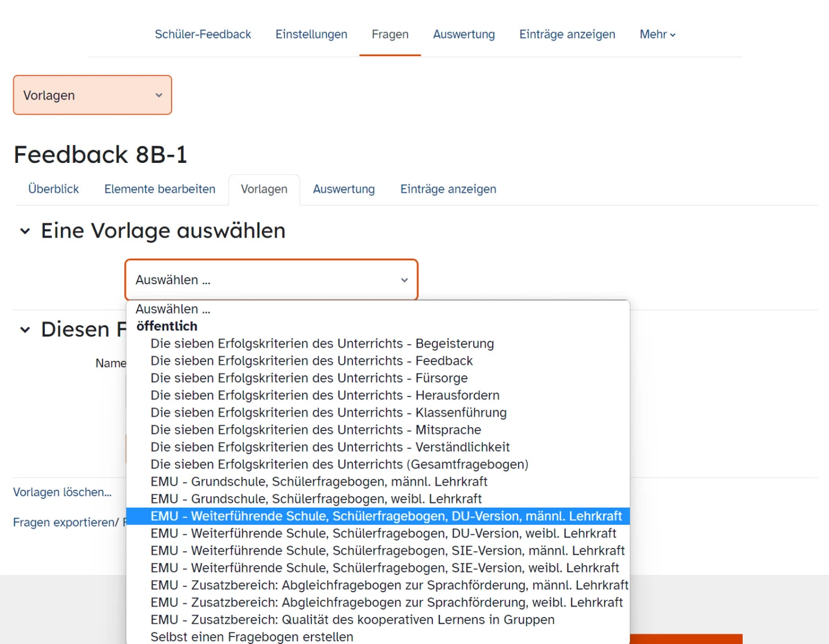Open the Vorlagen jump menu dropdown
Screen dimensions: 829x644
point(93,95)
